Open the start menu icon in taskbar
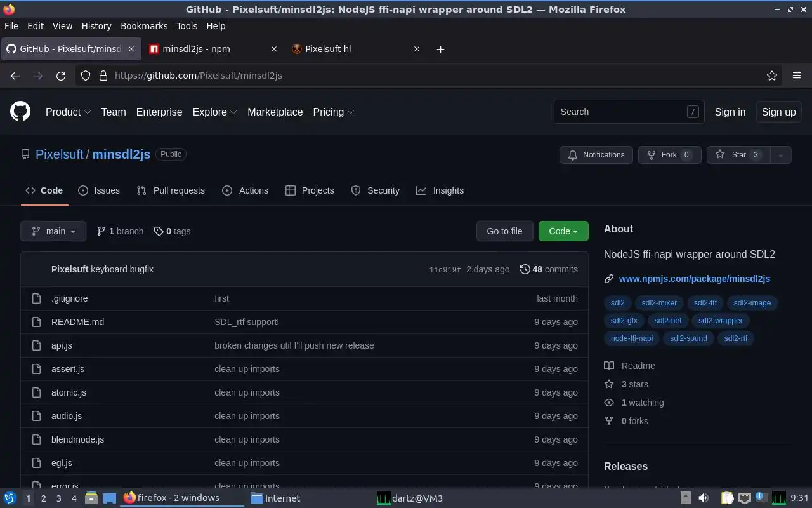This screenshot has width=812, height=508. coord(10,498)
